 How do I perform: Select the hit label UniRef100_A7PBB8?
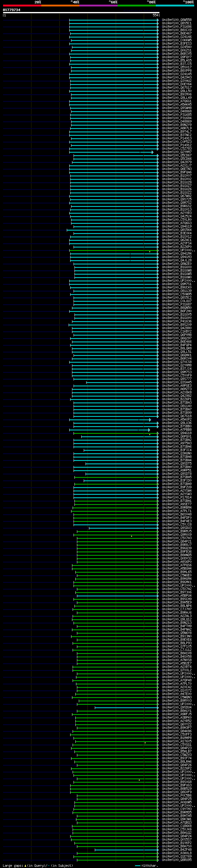176,430
